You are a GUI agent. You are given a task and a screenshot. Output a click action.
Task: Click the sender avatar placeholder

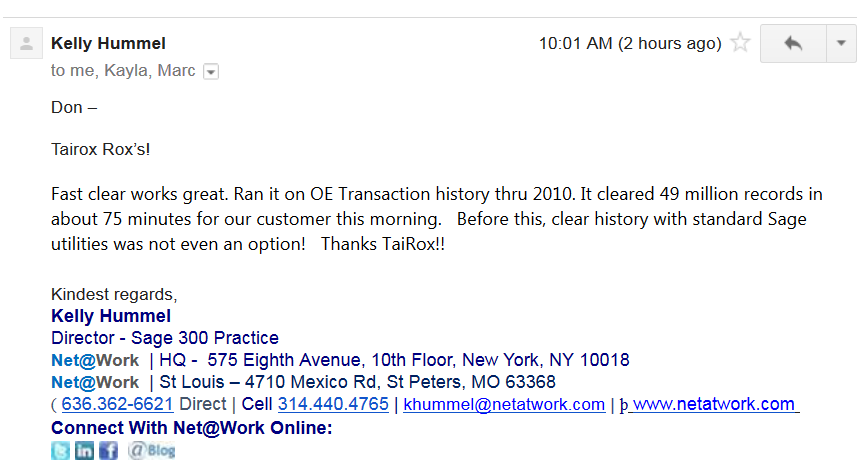tap(27, 43)
